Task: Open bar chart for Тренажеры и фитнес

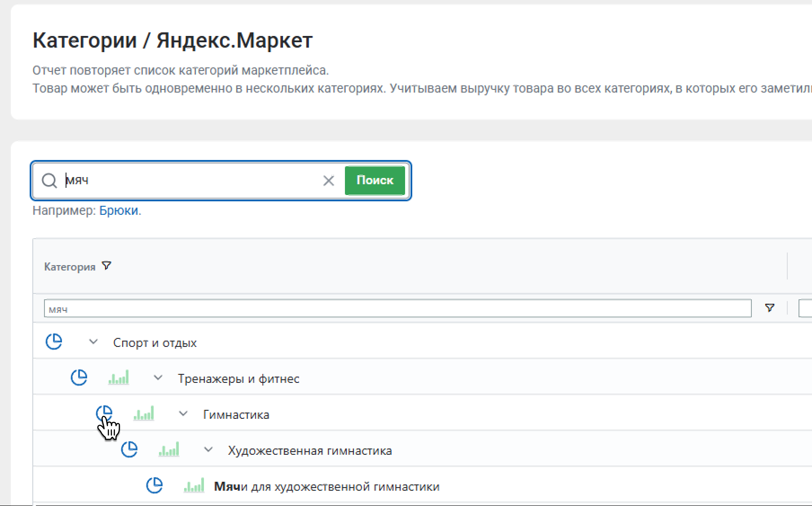Action: click(x=119, y=377)
